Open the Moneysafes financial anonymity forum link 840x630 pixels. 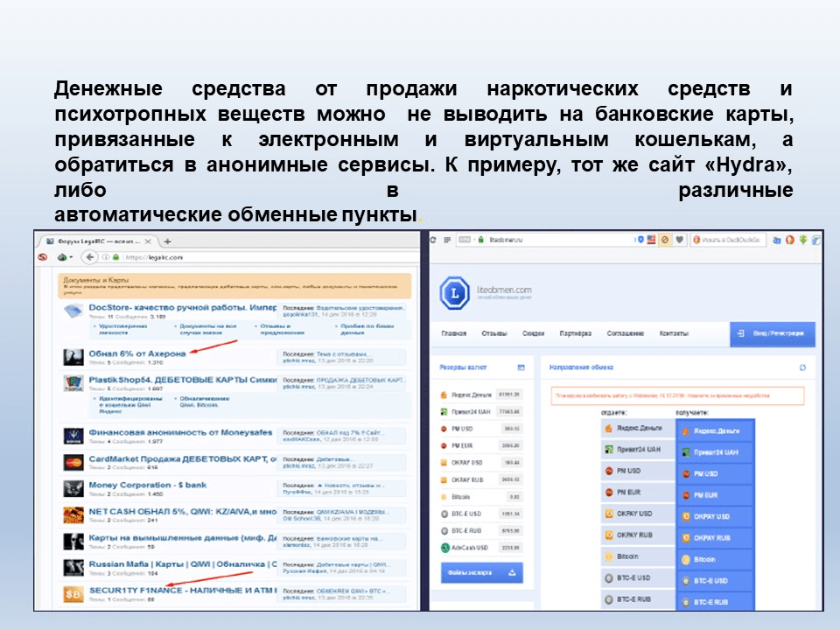(x=180, y=432)
